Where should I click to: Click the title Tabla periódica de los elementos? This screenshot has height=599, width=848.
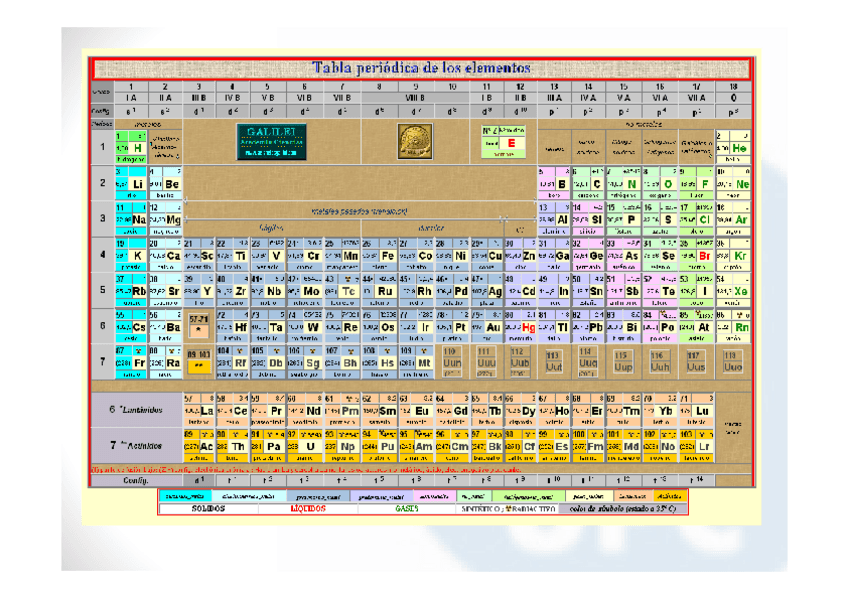421,68
